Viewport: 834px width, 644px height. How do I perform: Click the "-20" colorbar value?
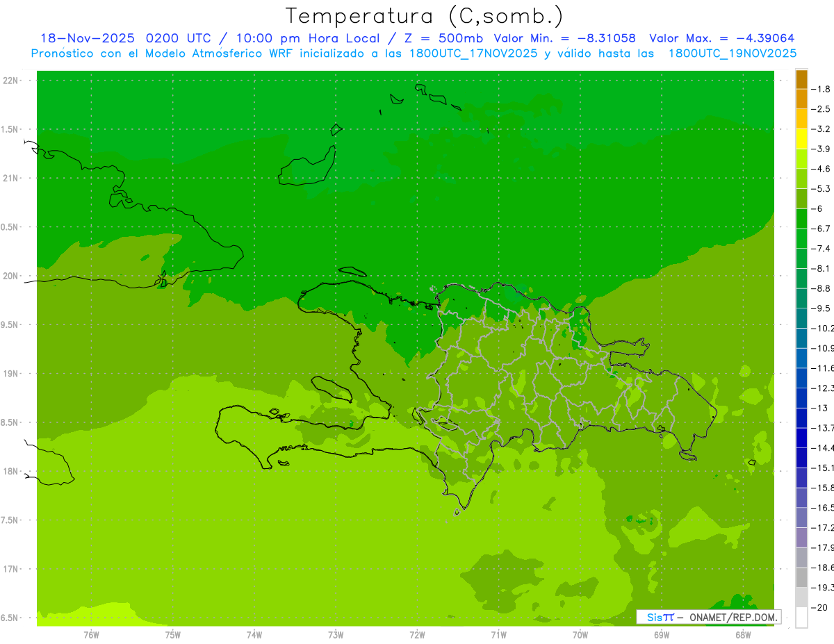pos(819,607)
